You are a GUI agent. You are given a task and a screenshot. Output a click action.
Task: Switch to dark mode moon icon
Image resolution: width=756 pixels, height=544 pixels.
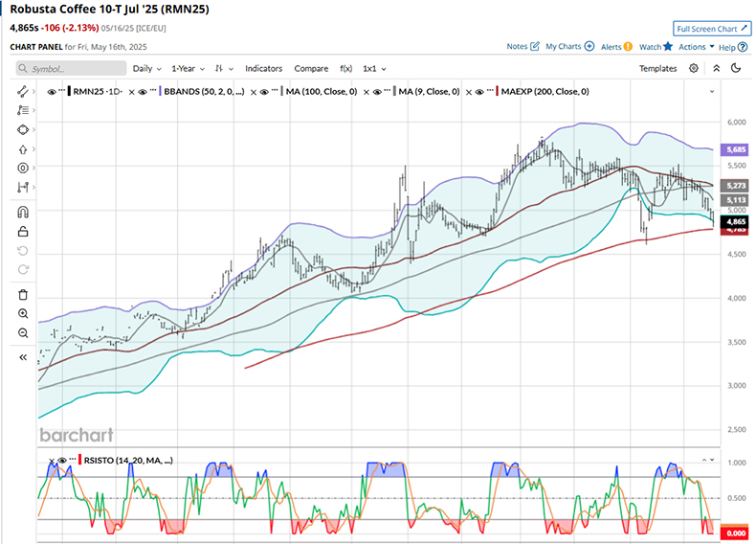coord(736,69)
